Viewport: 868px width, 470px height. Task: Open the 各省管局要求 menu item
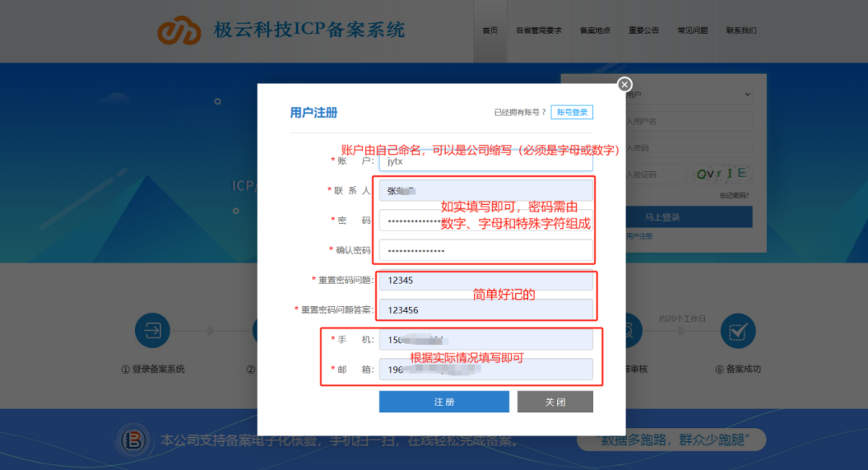538,31
